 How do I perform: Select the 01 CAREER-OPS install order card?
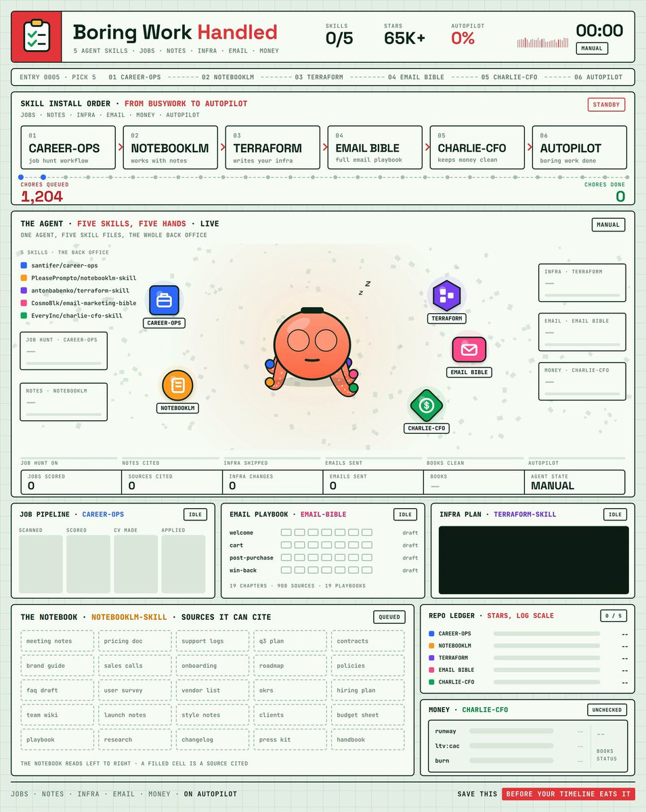pos(68,147)
